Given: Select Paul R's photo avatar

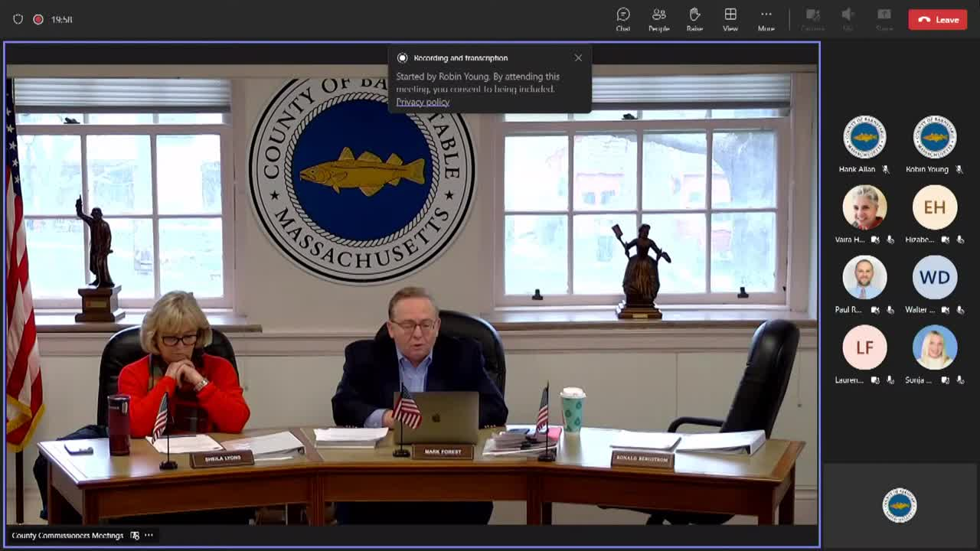Looking at the screenshot, I should (864, 277).
